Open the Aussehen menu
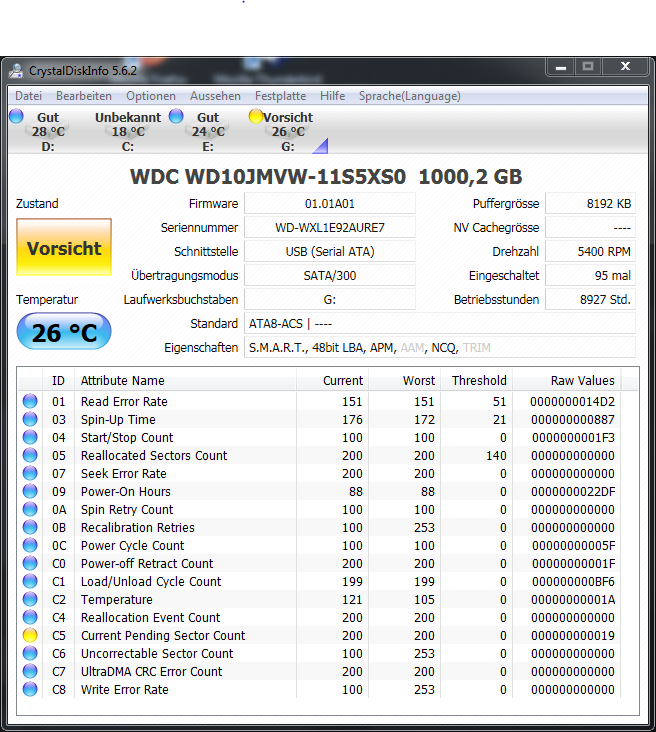 (215, 96)
